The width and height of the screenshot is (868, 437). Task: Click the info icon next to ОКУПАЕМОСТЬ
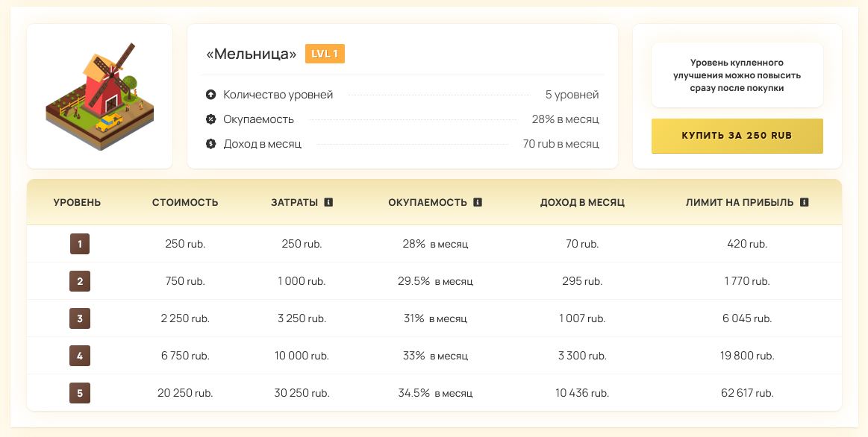478,202
